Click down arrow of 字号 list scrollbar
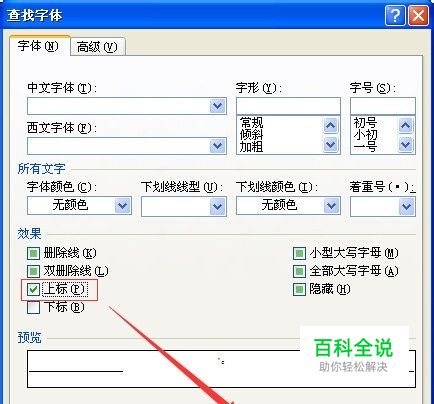Screen dimensions: 434x404 pos(406,145)
